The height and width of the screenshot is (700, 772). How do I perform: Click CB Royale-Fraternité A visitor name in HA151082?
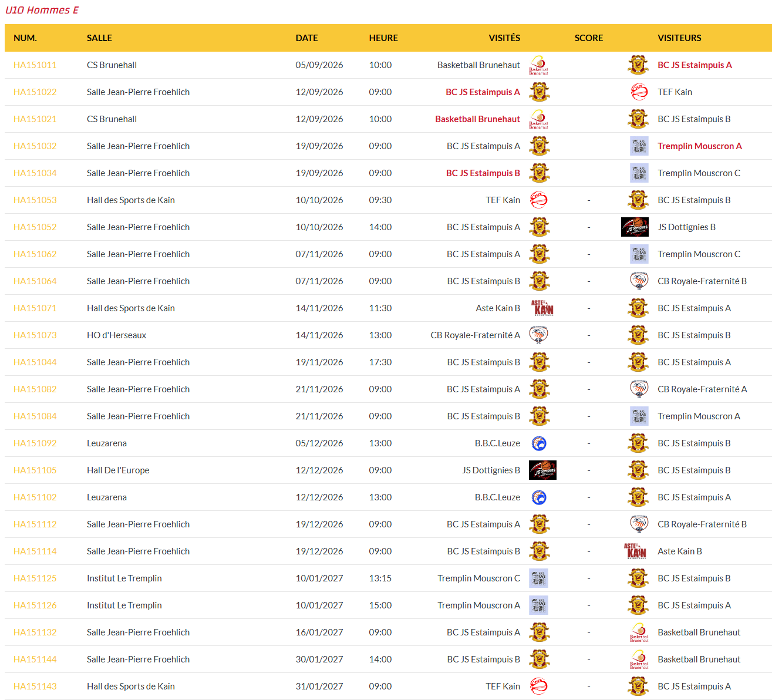pos(702,389)
